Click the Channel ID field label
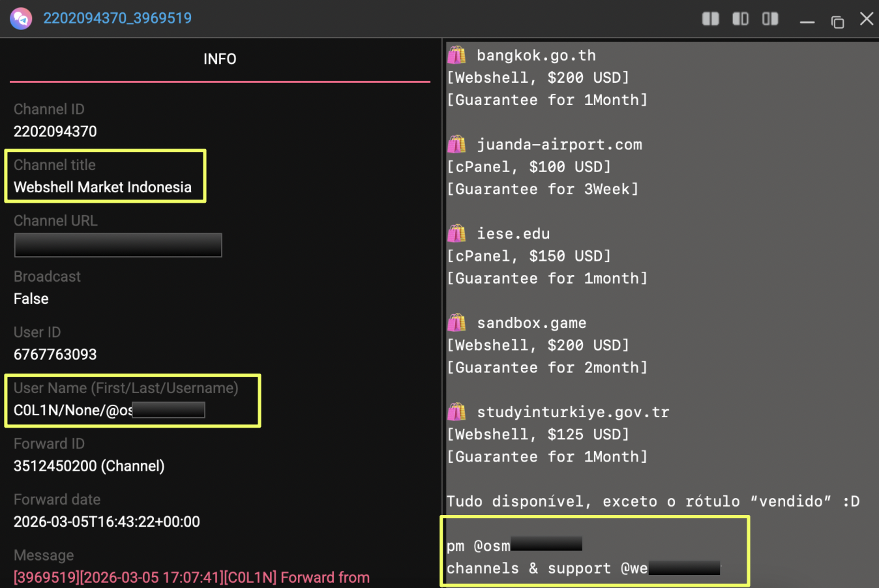The image size is (879, 588). pos(49,110)
